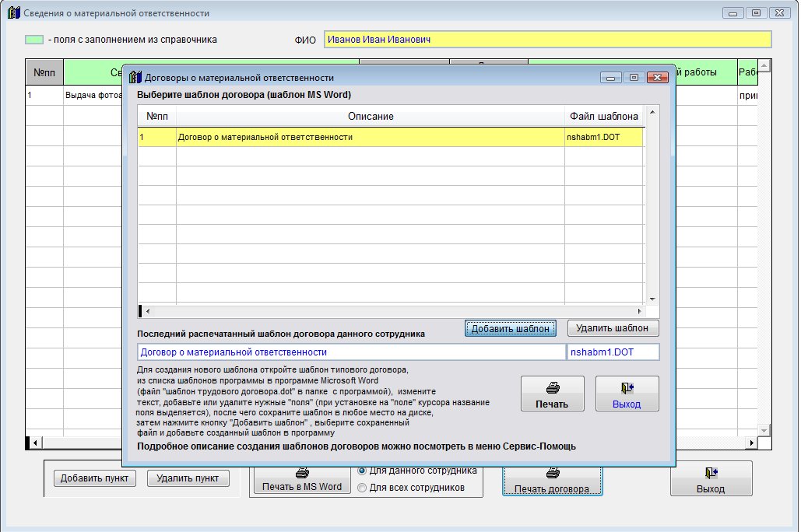Click last printed template file field nshabm1.DOT
Viewport: 801px width, 532px height.
tap(613, 352)
